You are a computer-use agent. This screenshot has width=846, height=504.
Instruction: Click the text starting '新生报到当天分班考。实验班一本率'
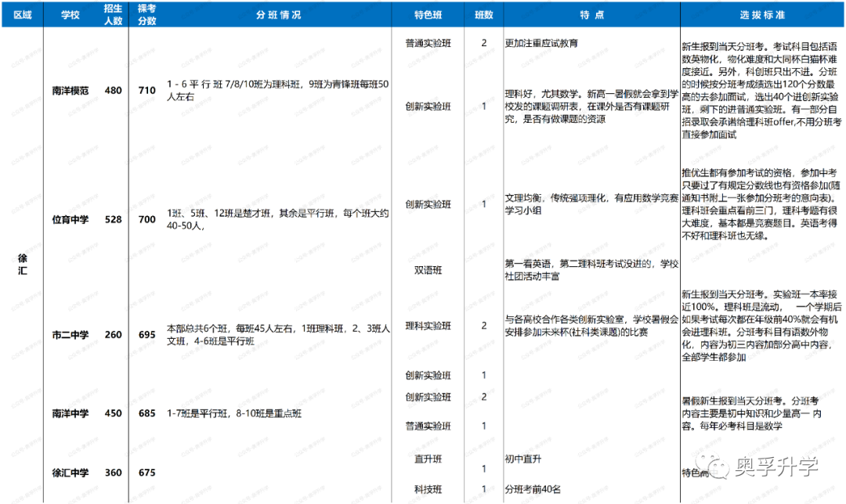coord(761,326)
